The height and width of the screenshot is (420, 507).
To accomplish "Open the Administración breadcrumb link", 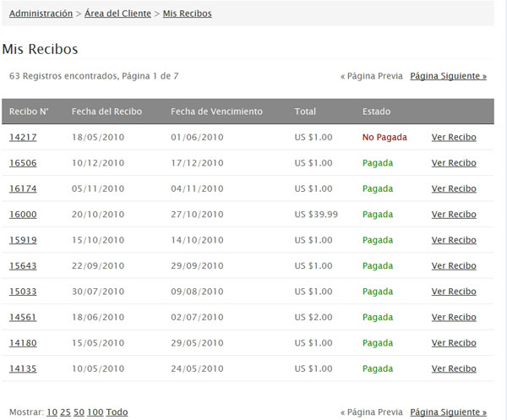I will pyautogui.click(x=41, y=14).
